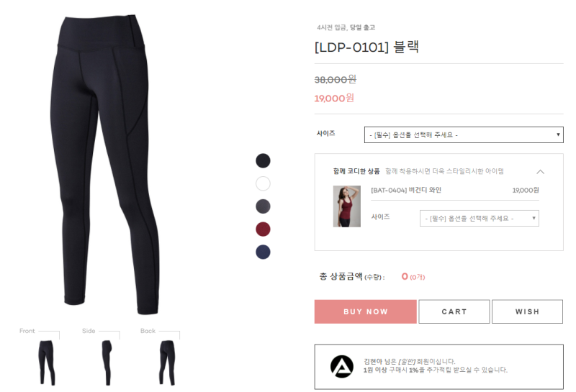The height and width of the screenshot is (392, 576).
Task: Select the white color swatch
Action: click(x=263, y=183)
